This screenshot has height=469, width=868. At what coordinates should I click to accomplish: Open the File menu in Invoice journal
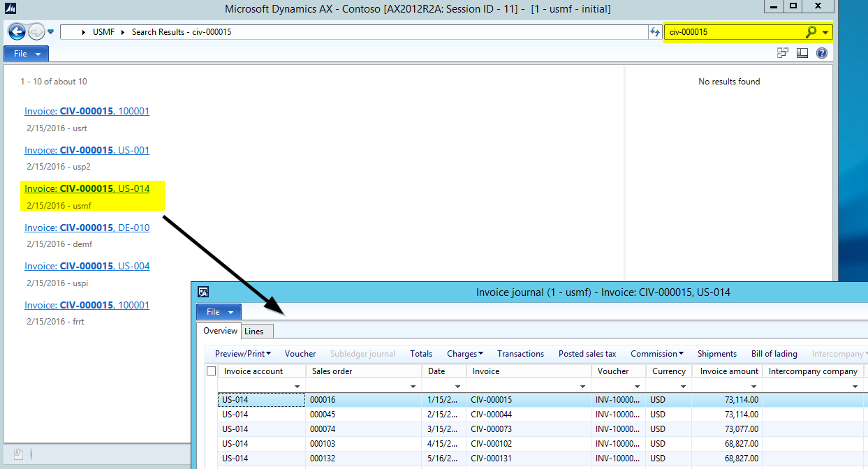point(219,312)
